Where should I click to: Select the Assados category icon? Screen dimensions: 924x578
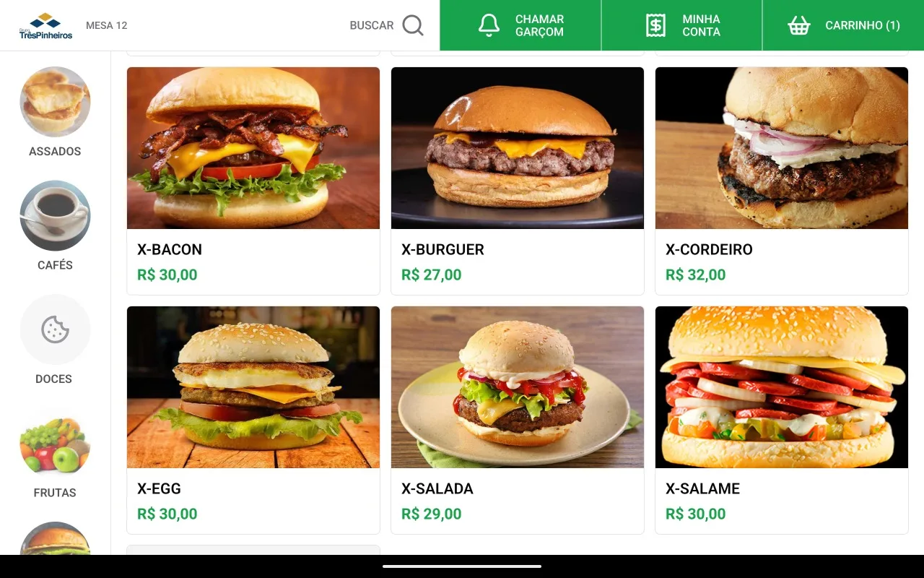pyautogui.click(x=55, y=102)
